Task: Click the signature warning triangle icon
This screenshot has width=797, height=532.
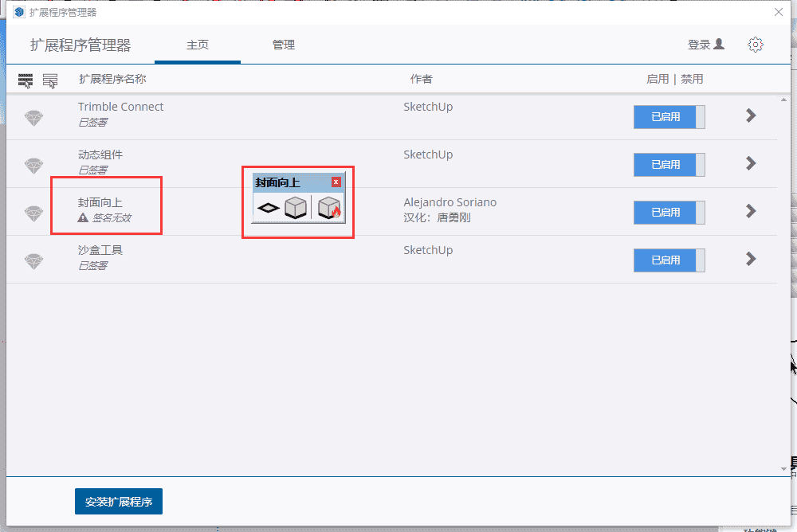Action: coord(83,218)
